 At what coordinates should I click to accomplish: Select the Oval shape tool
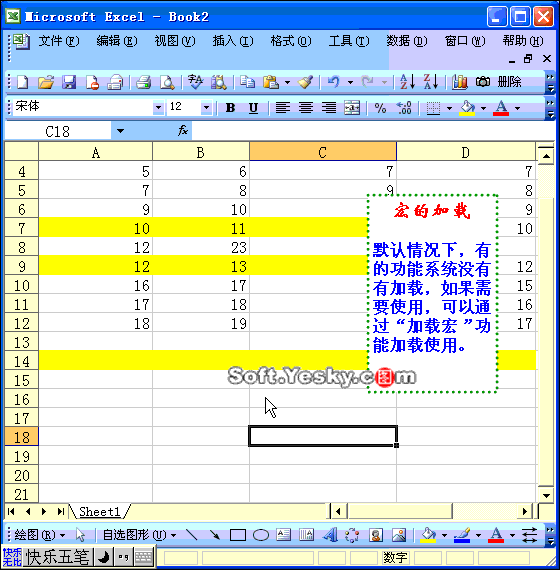pos(261,535)
